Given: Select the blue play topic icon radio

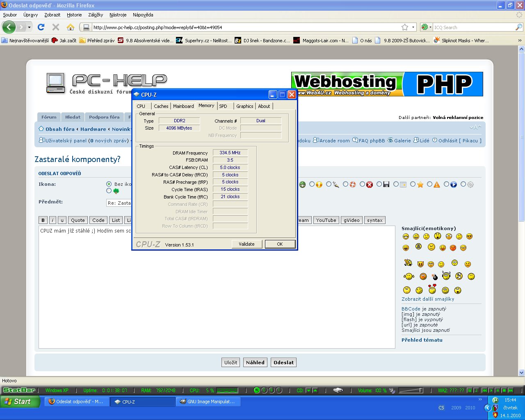Looking at the screenshot, I should click(446, 184).
